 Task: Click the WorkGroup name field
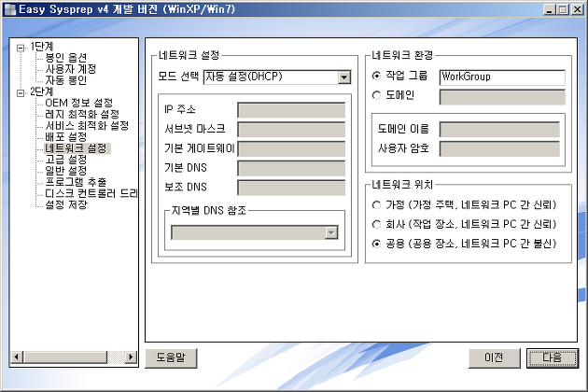(502, 77)
